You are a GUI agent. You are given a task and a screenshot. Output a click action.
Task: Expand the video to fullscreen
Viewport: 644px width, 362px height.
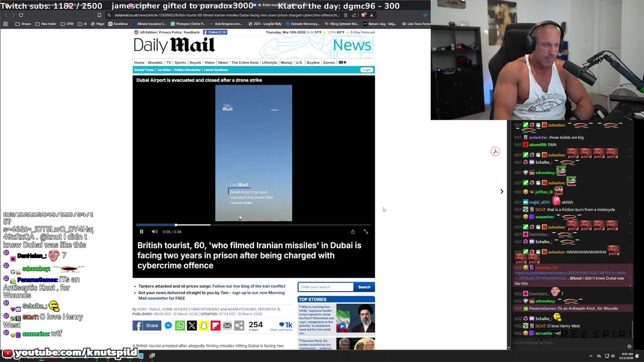pos(366,232)
